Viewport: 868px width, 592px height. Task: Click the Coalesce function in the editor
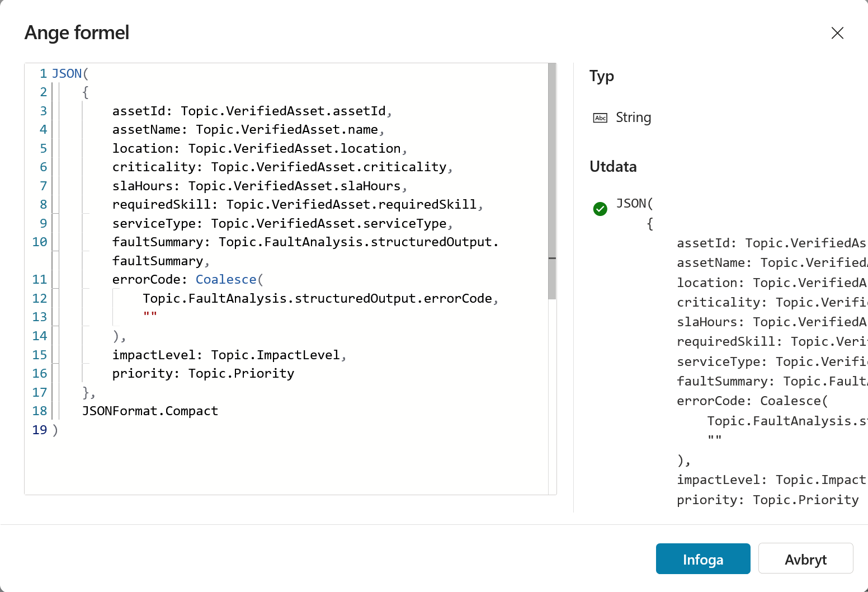pos(226,279)
